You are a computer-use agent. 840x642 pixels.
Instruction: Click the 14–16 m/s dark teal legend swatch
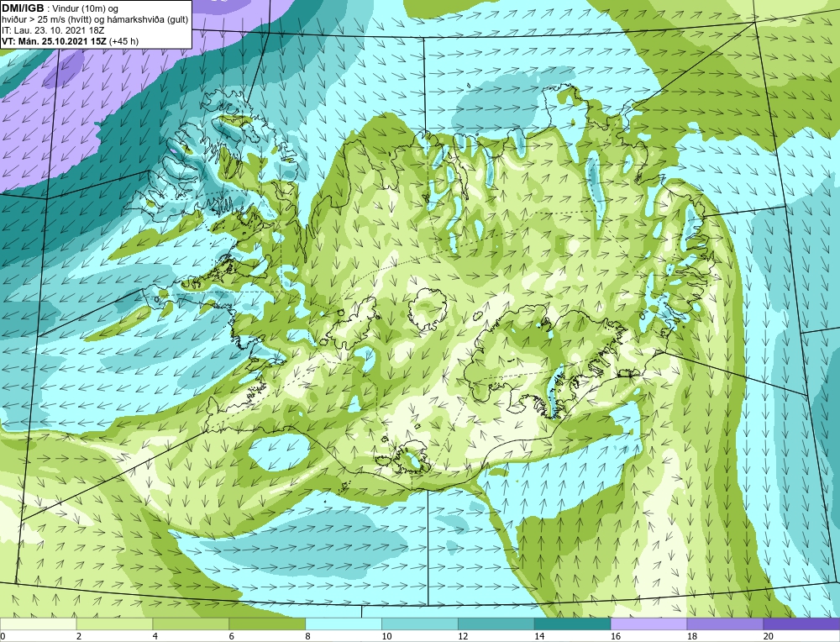[x=573, y=624]
